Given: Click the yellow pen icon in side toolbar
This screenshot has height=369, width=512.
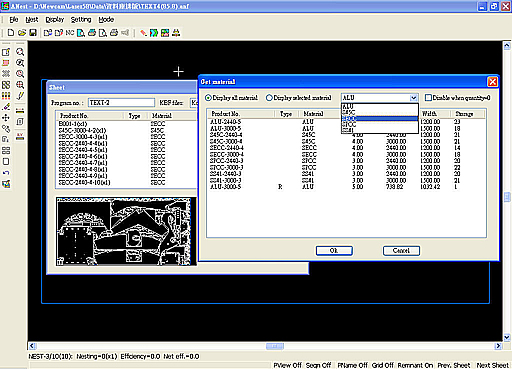Looking at the screenshot, I should point(20,96).
